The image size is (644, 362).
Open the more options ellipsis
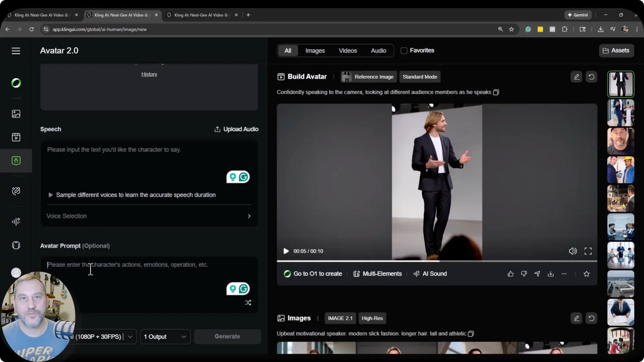point(564,274)
